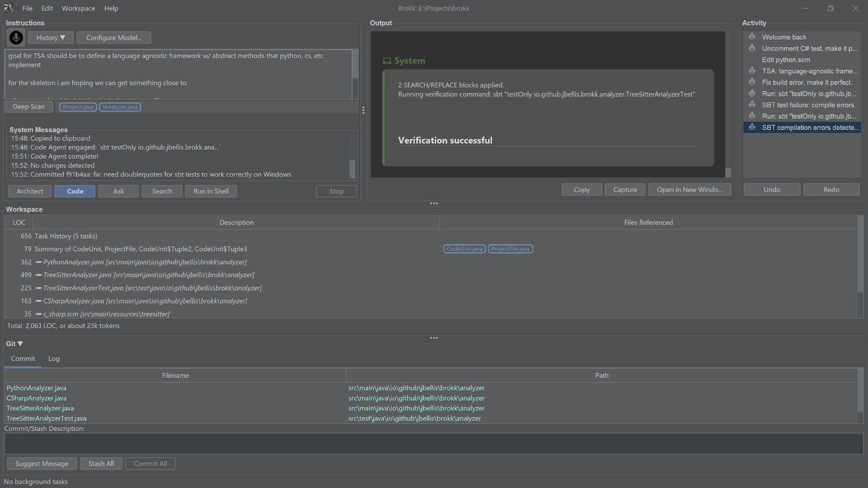Click the Brokk app logo icon
Screen dimensions: 868x488
[x=9, y=8]
